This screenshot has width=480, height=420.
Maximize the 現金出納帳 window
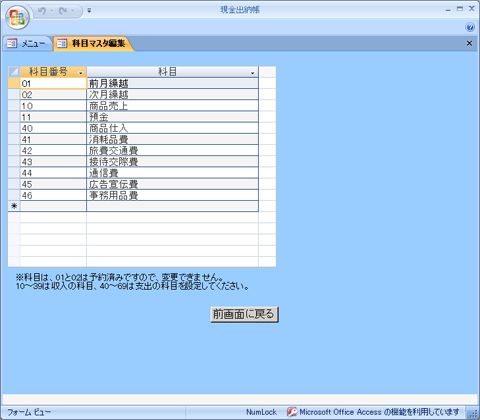(460, 9)
